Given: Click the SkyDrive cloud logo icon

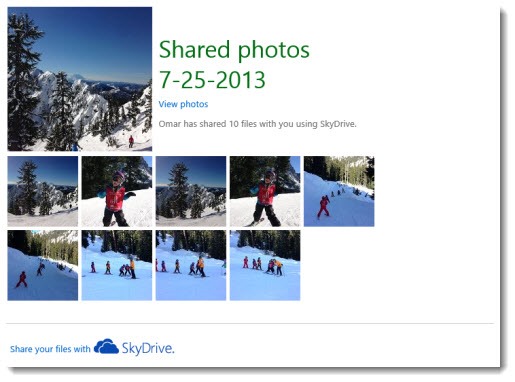Looking at the screenshot, I should [106, 347].
